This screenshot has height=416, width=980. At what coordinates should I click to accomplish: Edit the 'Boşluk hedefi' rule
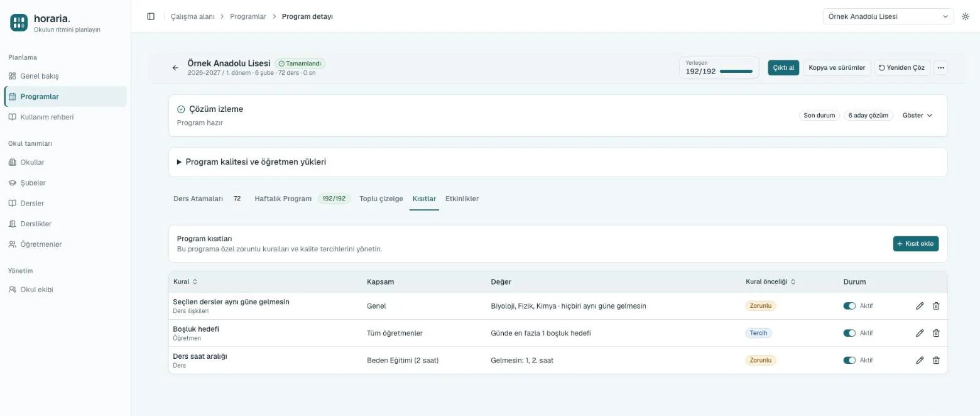[x=920, y=333]
